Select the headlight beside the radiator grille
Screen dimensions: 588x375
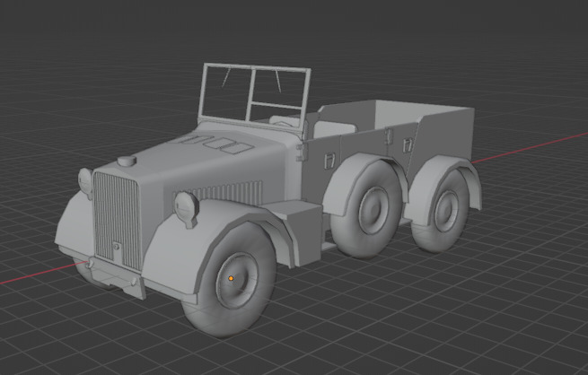85,182
